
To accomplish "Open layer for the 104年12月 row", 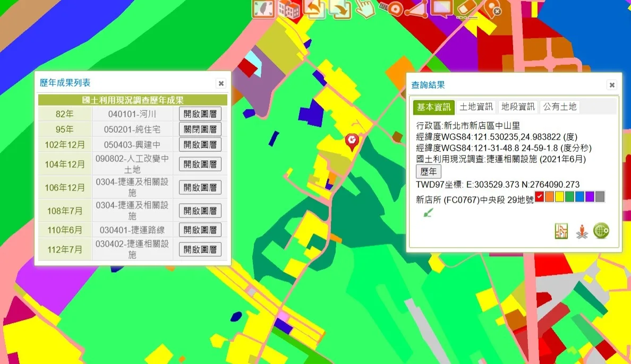I will click(200, 164).
